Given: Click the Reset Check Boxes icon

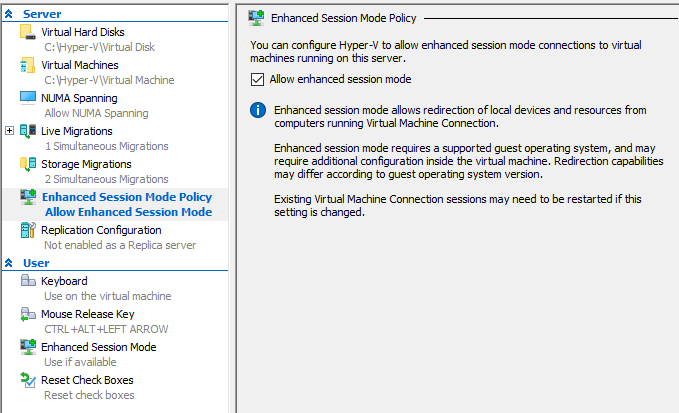Looking at the screenshot, I should (28, 380).
